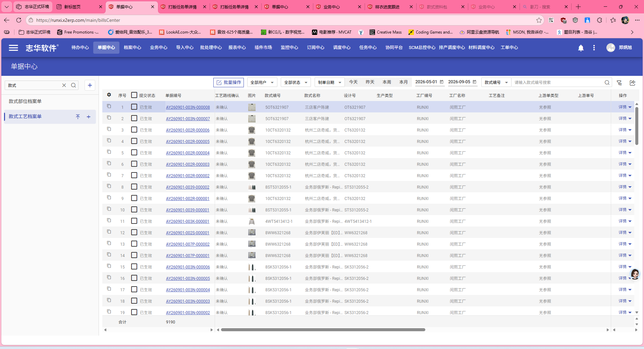Open the 款式编号 search field selector

point(496,83)
